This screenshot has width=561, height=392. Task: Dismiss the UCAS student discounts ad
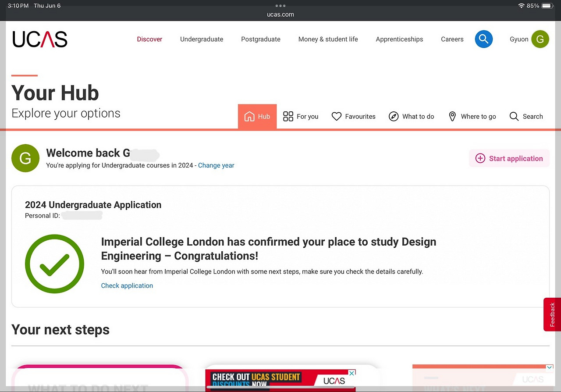(351, 372)
